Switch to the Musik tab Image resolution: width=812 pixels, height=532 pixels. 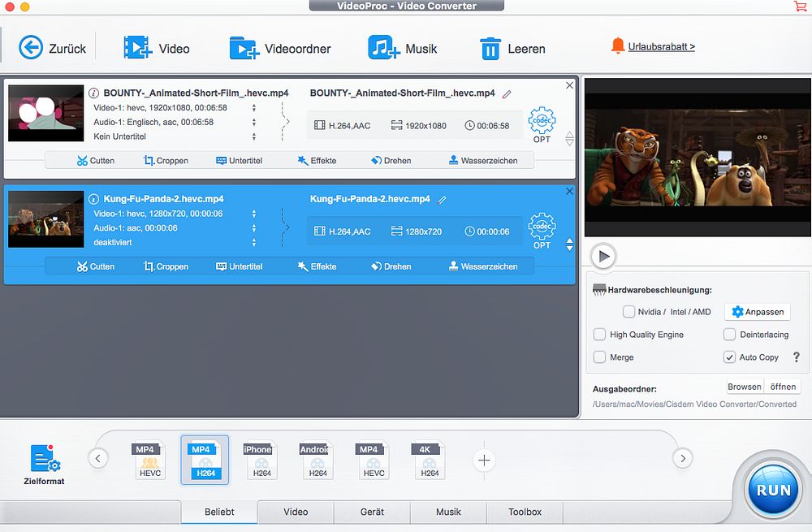click(448, 512)
